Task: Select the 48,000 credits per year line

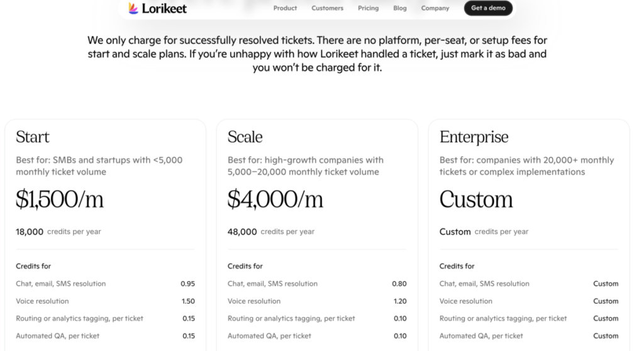Action: [271, 231]
